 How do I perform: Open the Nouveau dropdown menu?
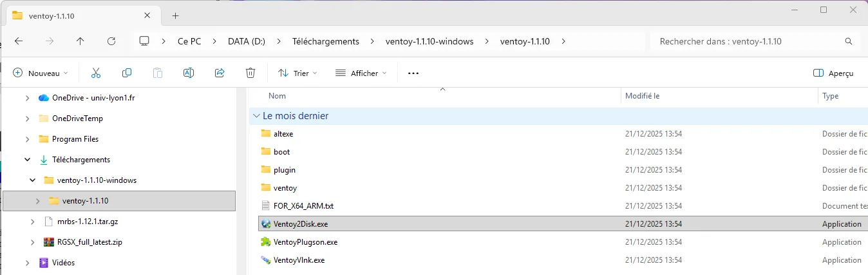(41, 73)
